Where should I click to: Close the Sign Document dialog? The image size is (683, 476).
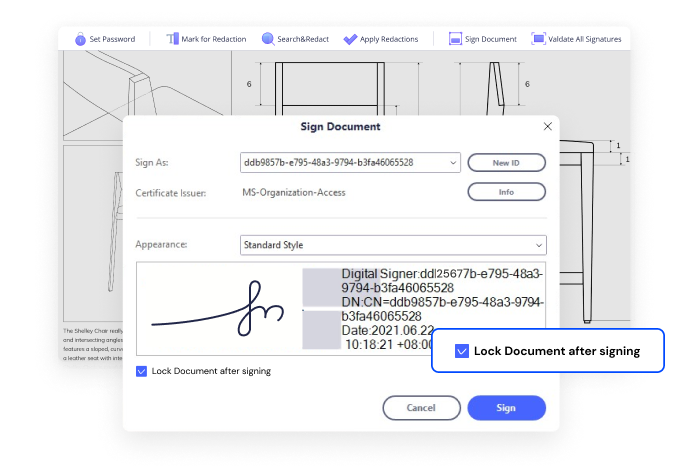[548, 126]
